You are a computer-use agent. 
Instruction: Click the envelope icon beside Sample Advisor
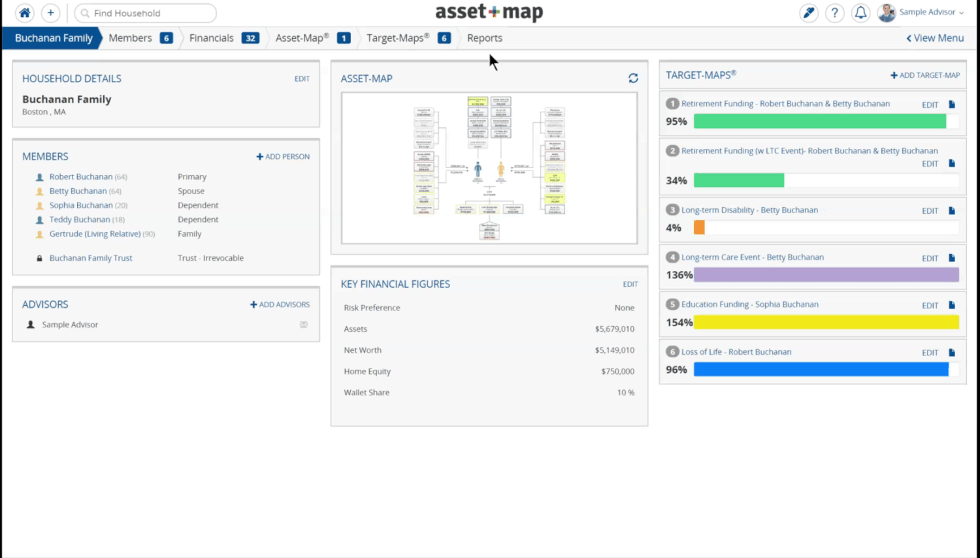[303, 324]
